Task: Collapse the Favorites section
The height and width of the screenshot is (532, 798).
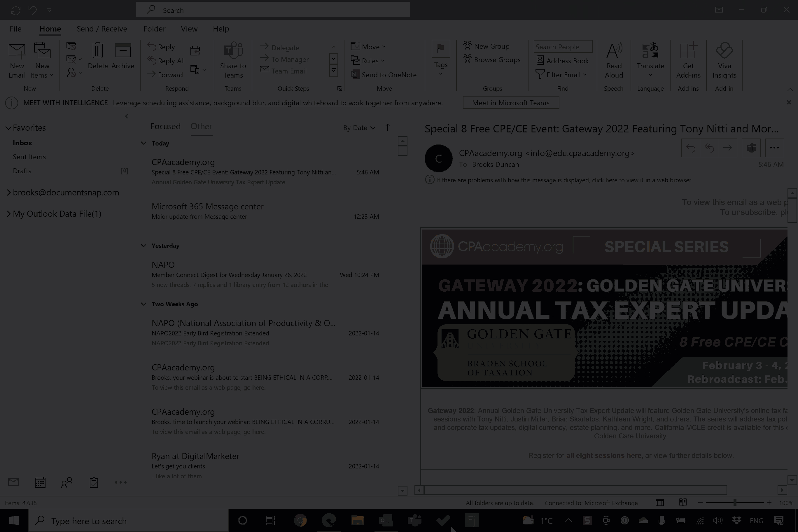Action: [x=8, y=128]
